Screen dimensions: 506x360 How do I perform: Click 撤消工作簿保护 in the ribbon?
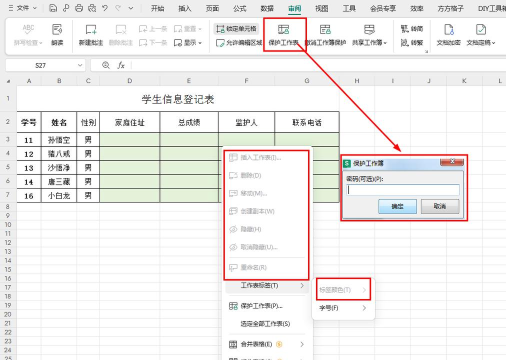click(325, 35)
